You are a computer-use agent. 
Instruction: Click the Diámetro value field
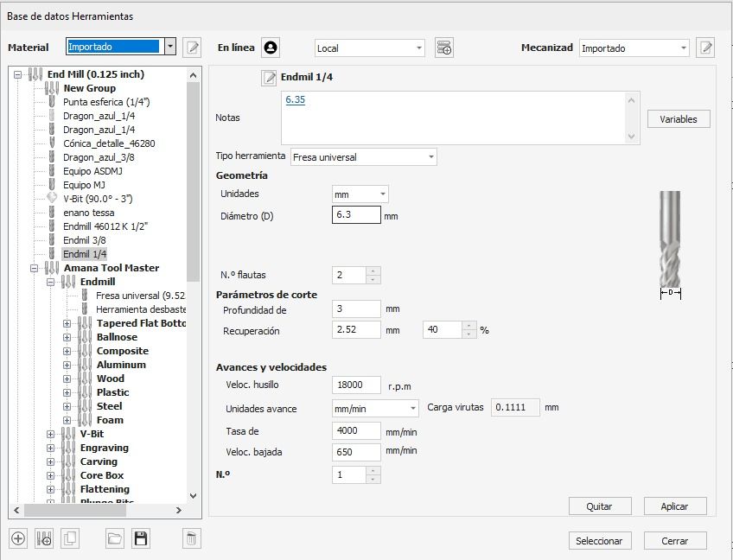[x=354, y=215]
